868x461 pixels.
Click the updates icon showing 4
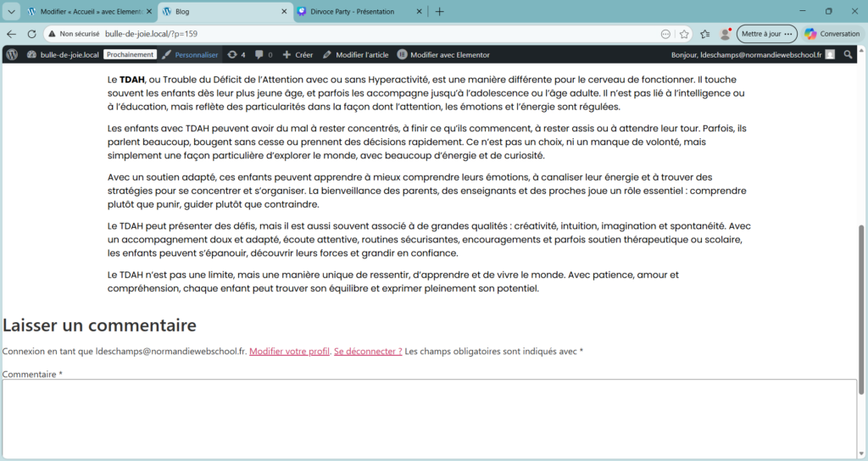pos(236,54)
